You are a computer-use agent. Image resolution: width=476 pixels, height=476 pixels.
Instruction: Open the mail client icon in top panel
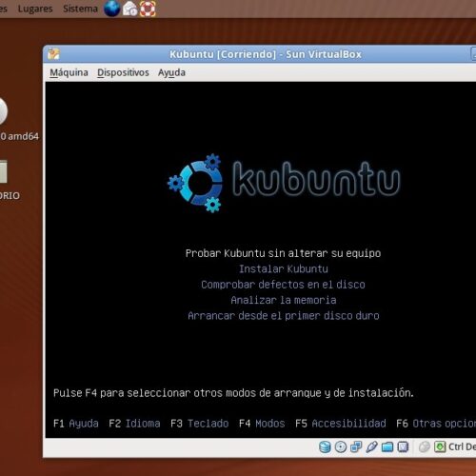pos(130,9)
